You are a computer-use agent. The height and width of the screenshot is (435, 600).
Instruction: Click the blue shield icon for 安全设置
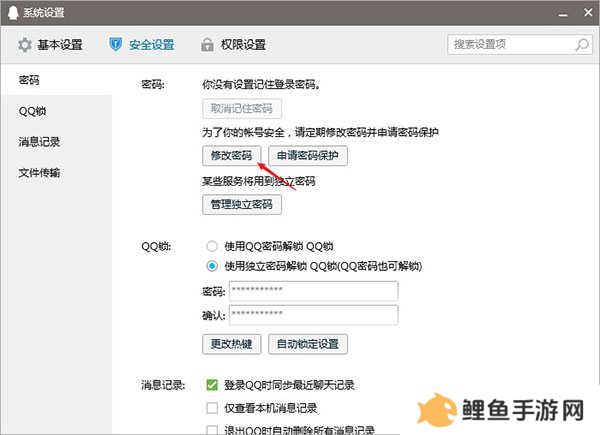pyautogui.click(x=115, y=44)
